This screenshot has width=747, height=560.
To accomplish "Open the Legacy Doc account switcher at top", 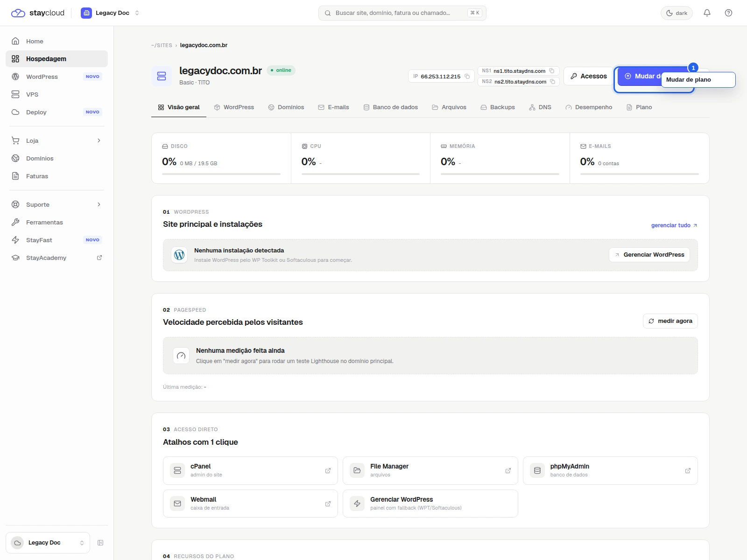I will click(x=111, y=13).
